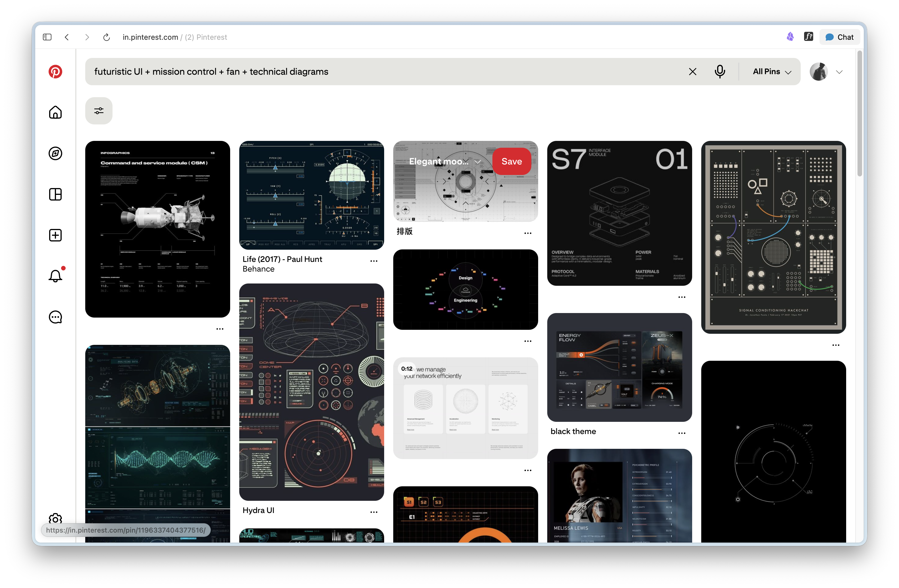This screenshot has width=899, height=588.
Task: Clear the search query with the X icon
Action: tap(692, 71)
